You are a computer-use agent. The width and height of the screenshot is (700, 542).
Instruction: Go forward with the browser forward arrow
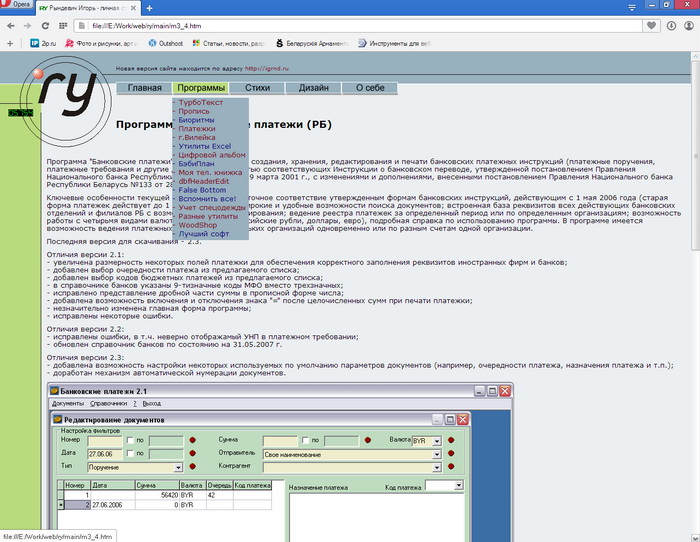point(28,26)
